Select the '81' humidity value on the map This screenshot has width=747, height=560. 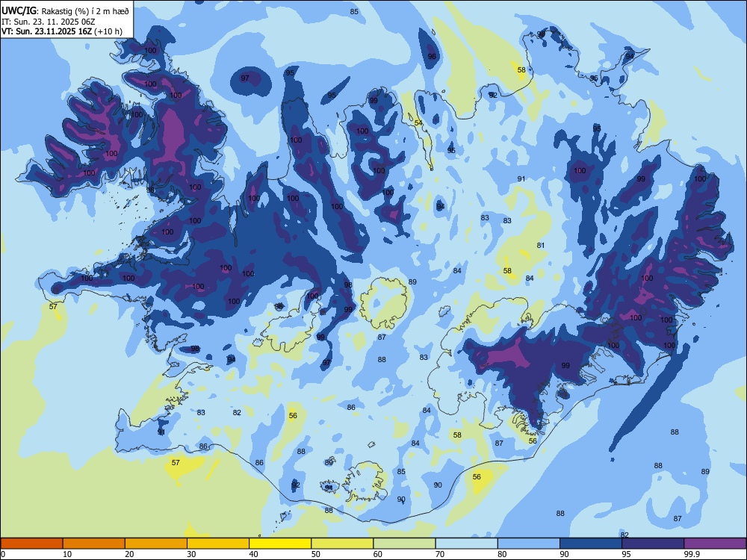pos(541,245)
